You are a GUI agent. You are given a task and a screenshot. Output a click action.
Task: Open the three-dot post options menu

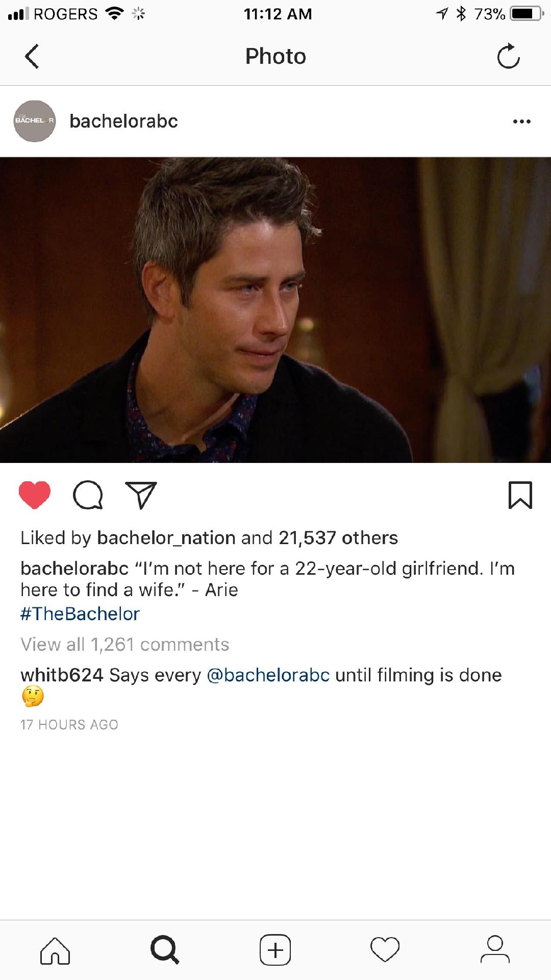pos(521,121)
